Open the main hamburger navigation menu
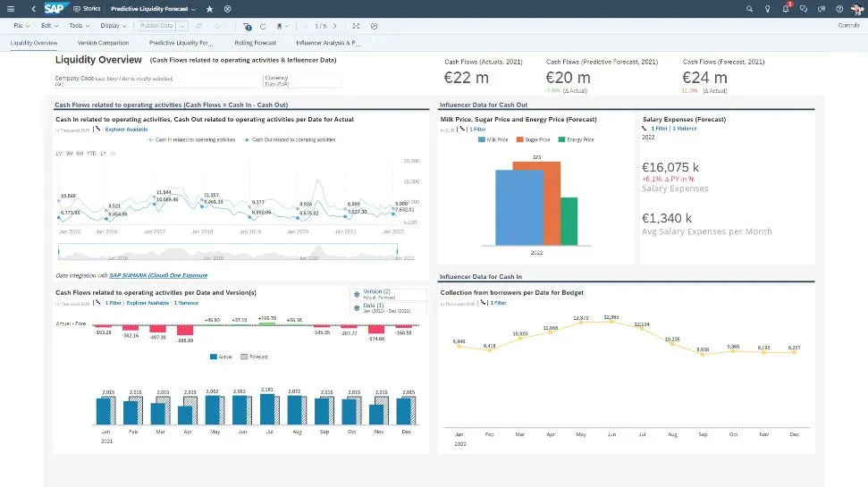The height and width of the screenshot is (487, 868). click(13, 8)
